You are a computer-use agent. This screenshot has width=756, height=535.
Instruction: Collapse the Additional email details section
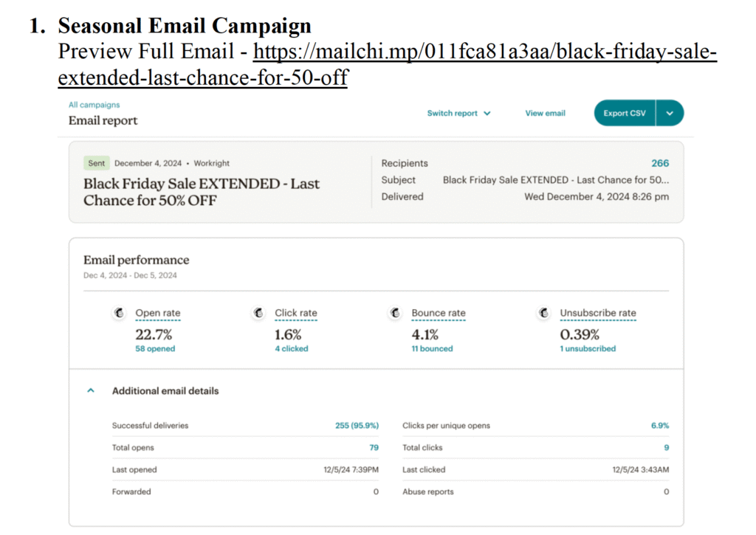tap(91, 391)
